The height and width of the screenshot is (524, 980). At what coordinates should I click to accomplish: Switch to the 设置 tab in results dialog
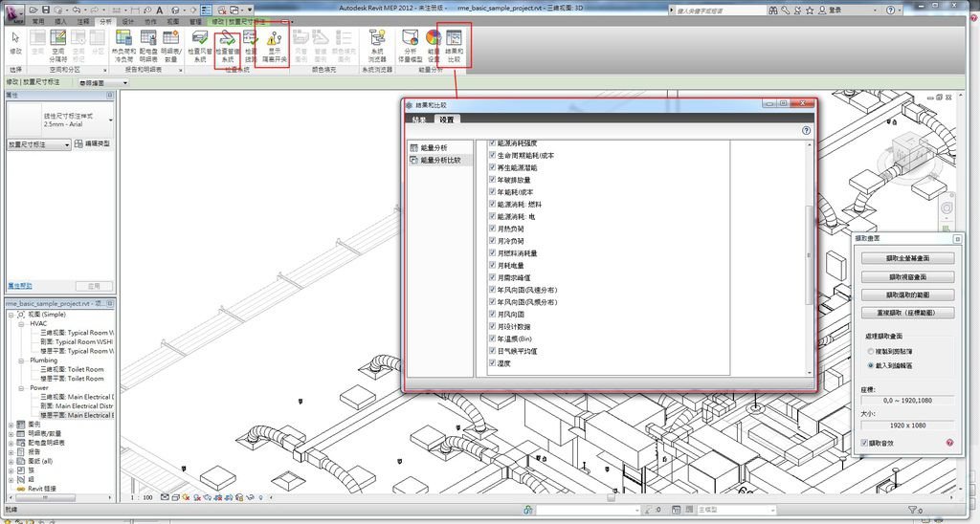(446, 120)
